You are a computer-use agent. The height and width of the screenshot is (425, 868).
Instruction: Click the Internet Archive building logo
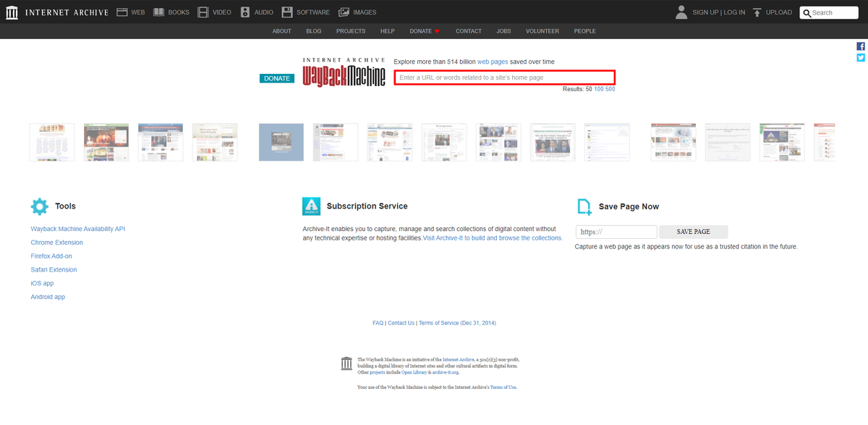point(12,12)
